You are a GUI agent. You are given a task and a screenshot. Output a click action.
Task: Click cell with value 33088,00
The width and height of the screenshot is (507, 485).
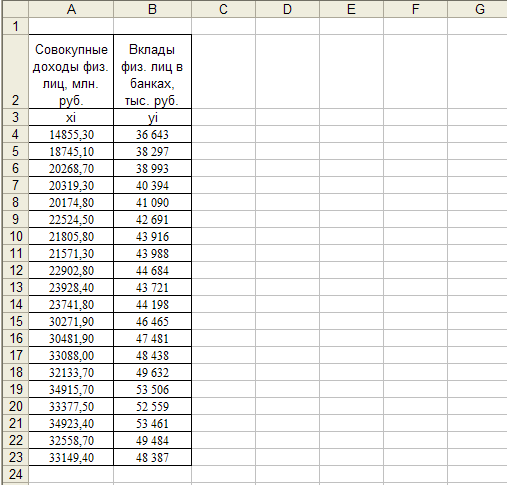point(71,355)
